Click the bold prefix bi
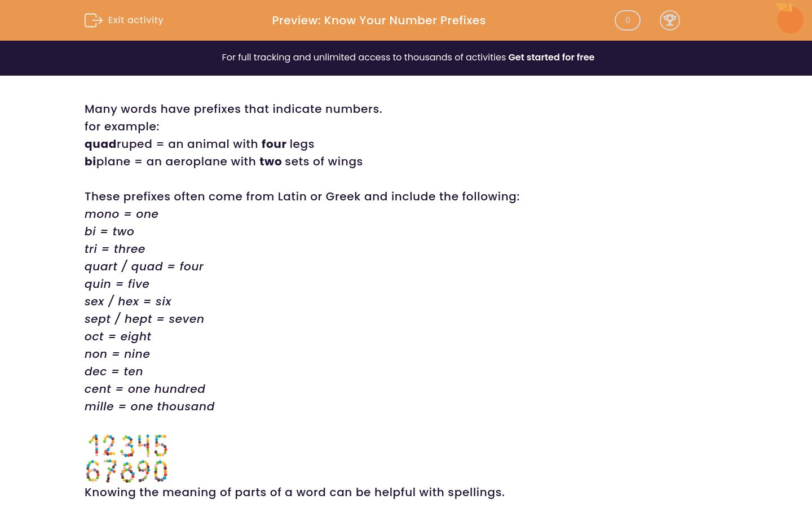Image resolution: width=812 pixels, height=508 pixels. click(x=90, y=161)
